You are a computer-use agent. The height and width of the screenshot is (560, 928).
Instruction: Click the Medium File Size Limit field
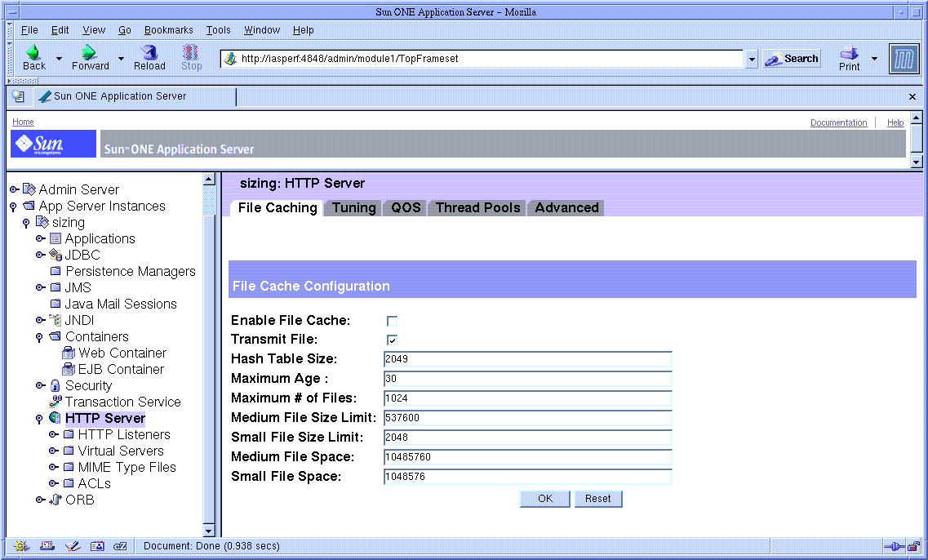(x=527, y=417)
